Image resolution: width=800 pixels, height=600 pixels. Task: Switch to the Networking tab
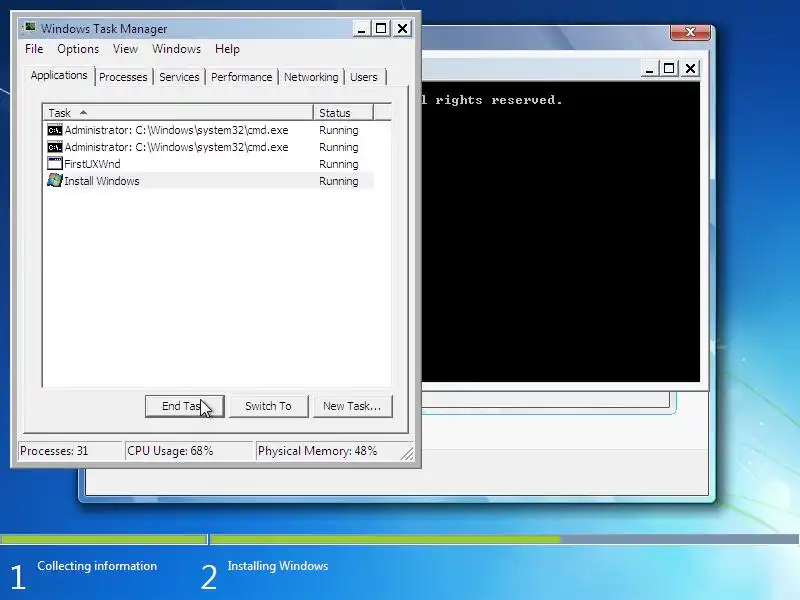tap(311, 77)
